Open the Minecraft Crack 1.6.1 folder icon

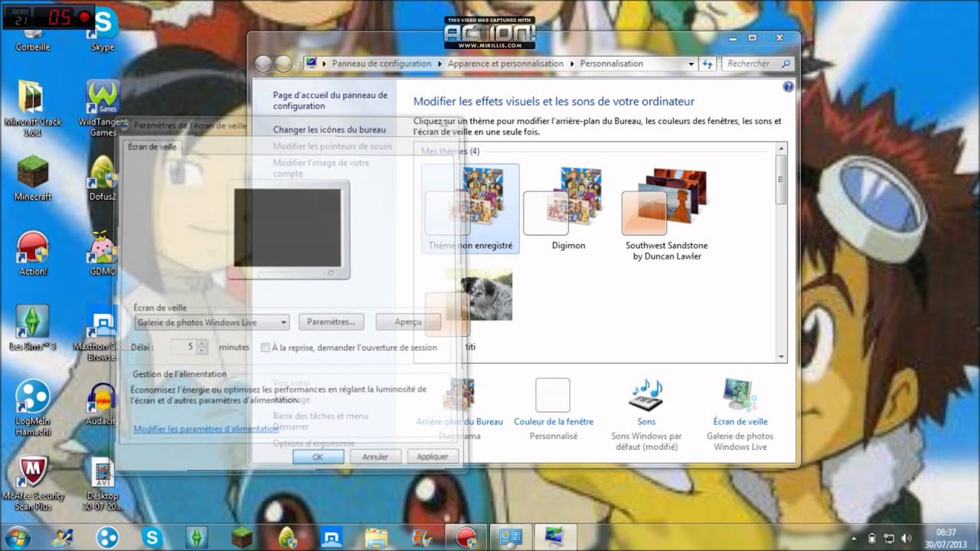[x=32, y=108]
